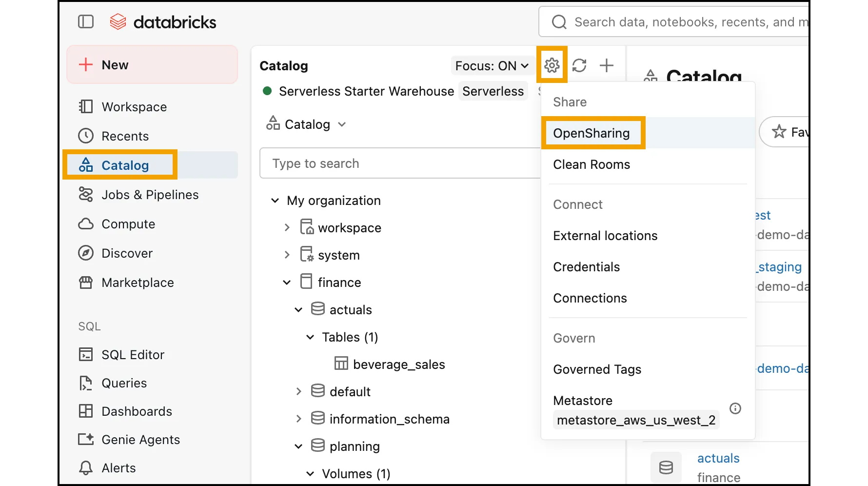Select OpenSharing from the menu
The width and height of the screenshot is (868, 486).
pyautogui.click(x=648, y=133)
